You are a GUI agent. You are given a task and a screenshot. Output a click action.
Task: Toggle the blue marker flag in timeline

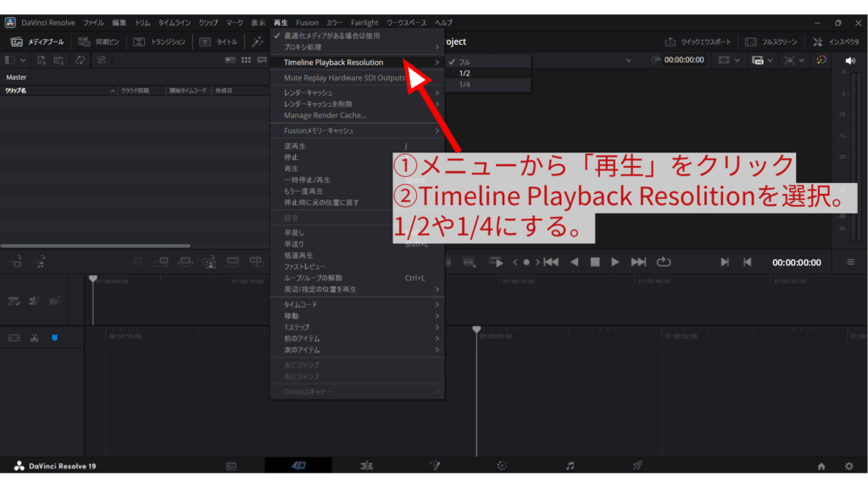click(55, 338)
